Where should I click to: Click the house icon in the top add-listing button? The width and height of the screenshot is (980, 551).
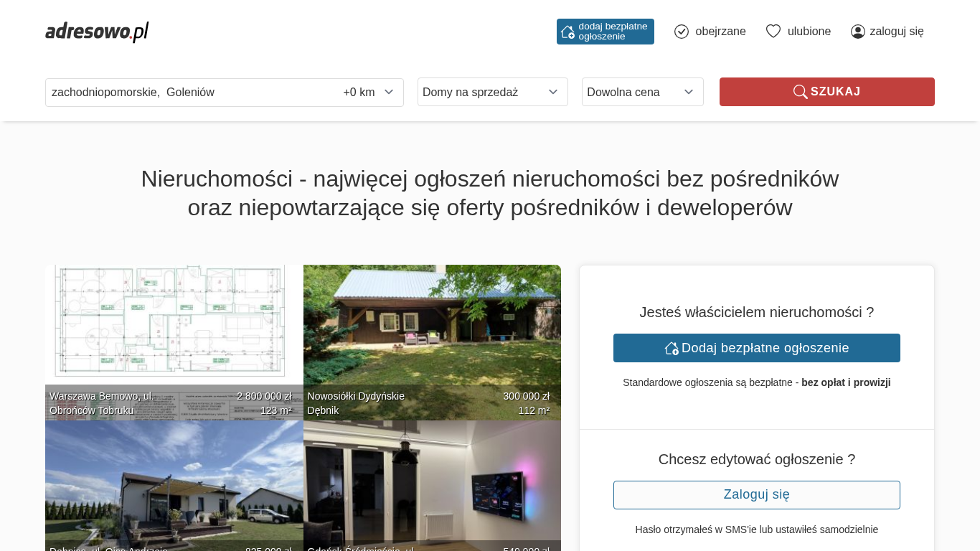[x=567, y=32]
